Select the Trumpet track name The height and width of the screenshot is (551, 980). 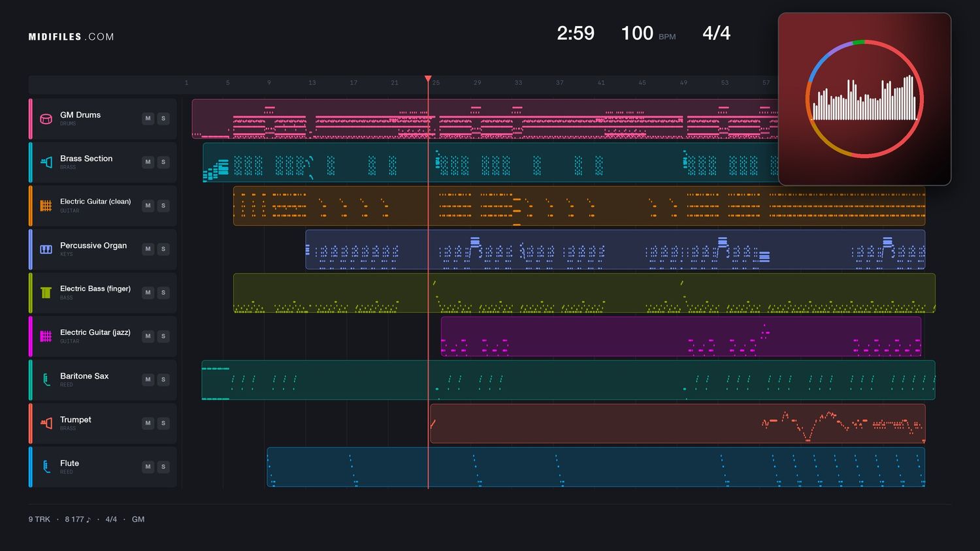coord(76,420)
